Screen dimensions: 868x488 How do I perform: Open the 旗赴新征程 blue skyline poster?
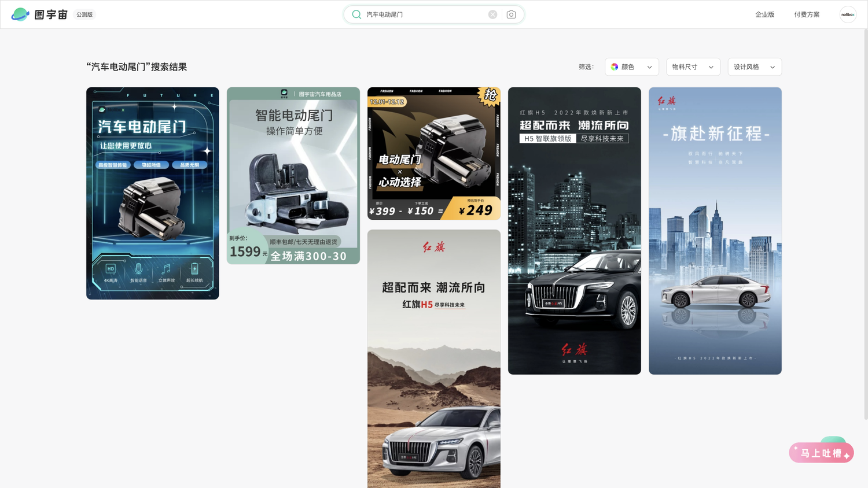[x=715, y=231]
